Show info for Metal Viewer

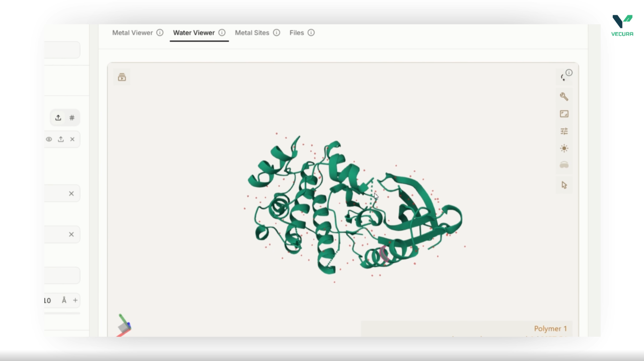[x=160, y=33]
